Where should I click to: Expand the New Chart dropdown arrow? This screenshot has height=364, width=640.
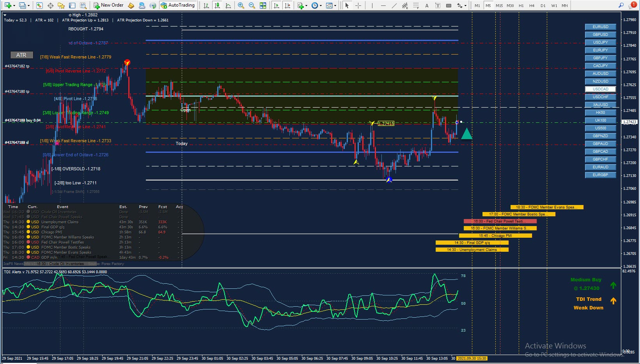click(x=14, y=5)
